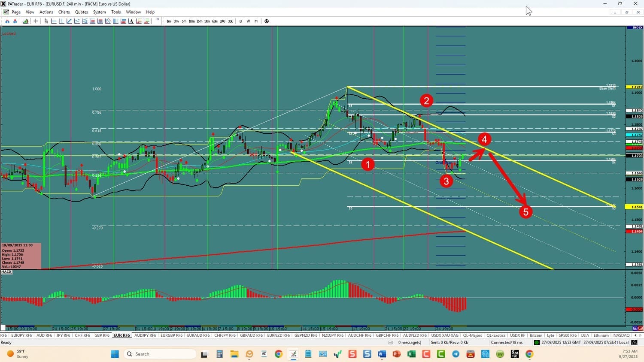Open Calculator from taskbar

click(x=219, y=354)
